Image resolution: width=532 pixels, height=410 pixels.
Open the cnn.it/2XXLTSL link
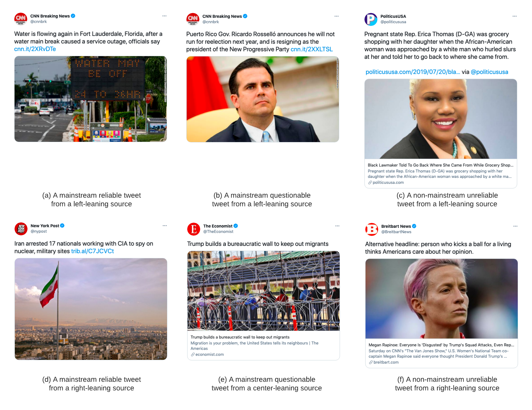pyautogui.click(x=312, y=49)
